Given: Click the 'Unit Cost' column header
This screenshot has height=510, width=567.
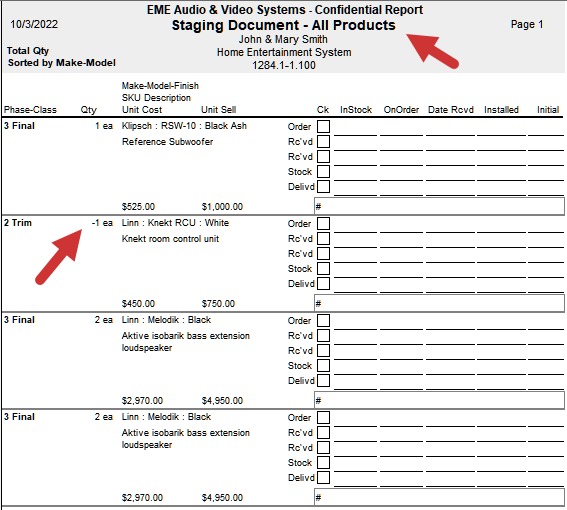Looking at the screenshot, I should pos(142,110).
